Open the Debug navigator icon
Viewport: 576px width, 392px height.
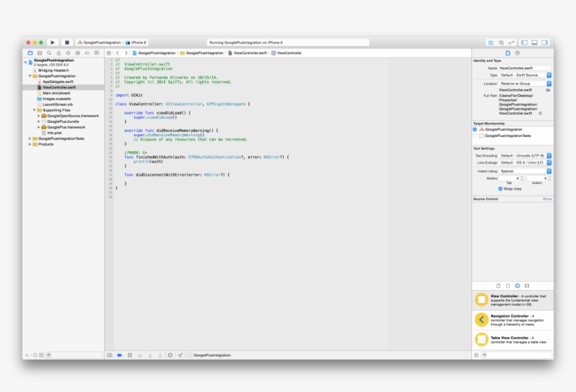[x=77, y=53]
